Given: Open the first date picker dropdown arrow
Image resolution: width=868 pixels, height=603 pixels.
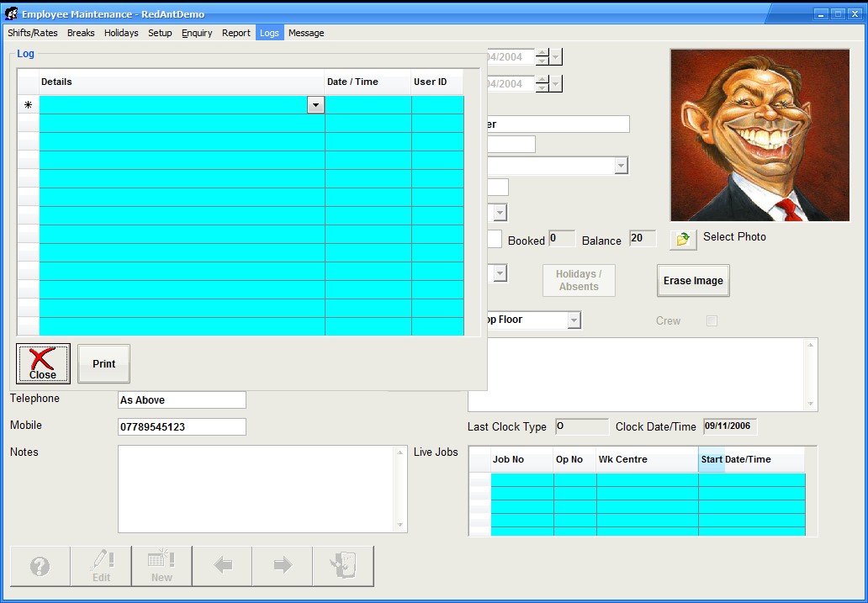Looking at the screenshot, I should pos(556,57).
